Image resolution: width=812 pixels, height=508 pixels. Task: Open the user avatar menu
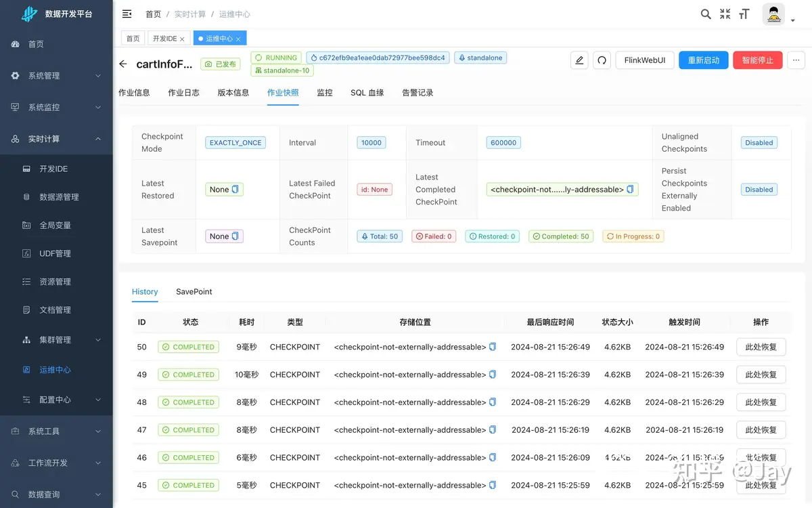773,14
